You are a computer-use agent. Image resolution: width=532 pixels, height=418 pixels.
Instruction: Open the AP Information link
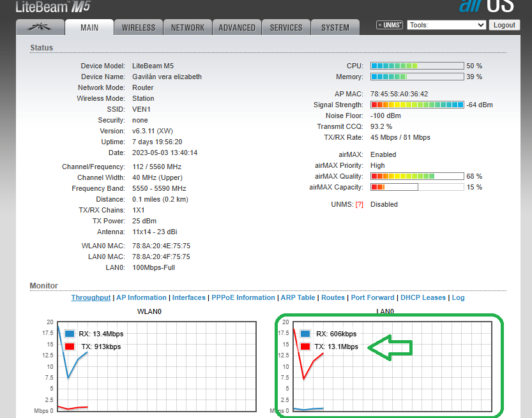pos(142,298)
